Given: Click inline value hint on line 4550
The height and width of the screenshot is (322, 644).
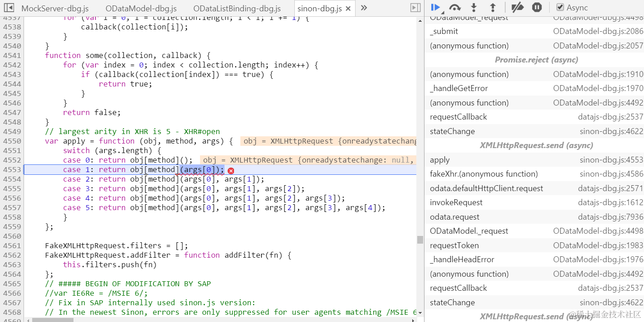Looking at the screenshot, I should [328, 141].
